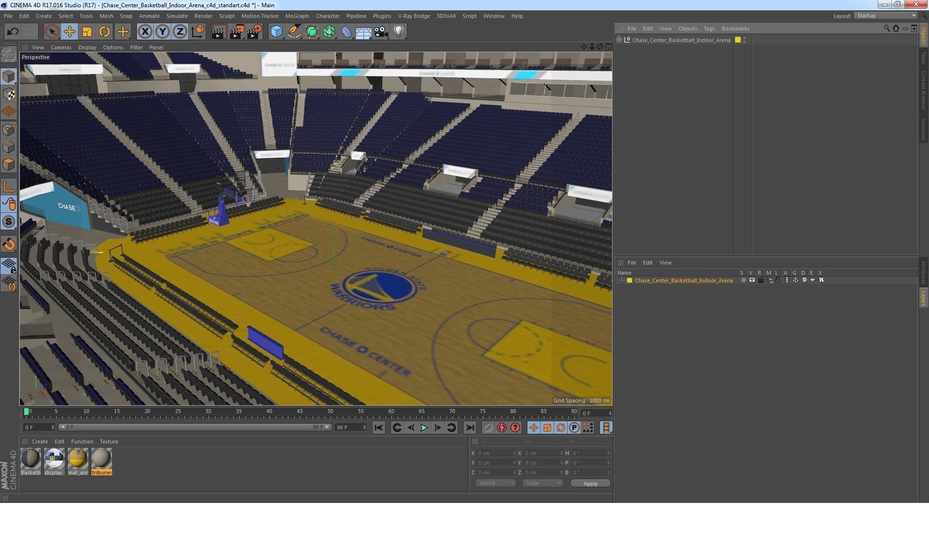
Task: Open the MoGraph menu
Action: (297, 16)
